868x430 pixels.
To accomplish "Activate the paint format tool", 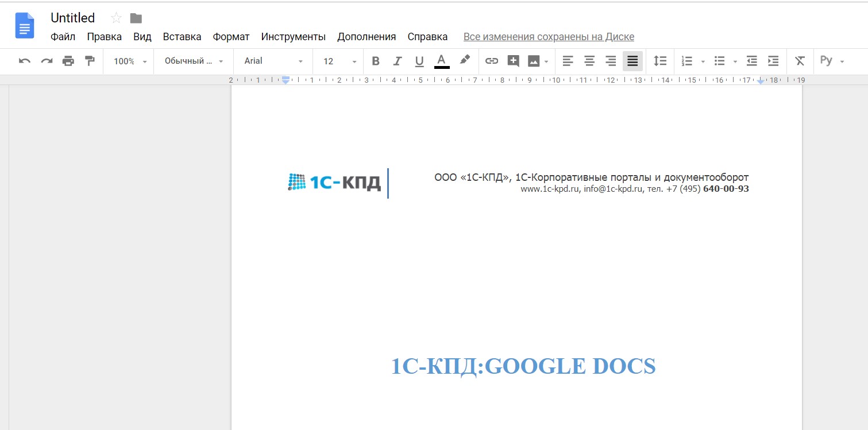I will click(90, 61).
